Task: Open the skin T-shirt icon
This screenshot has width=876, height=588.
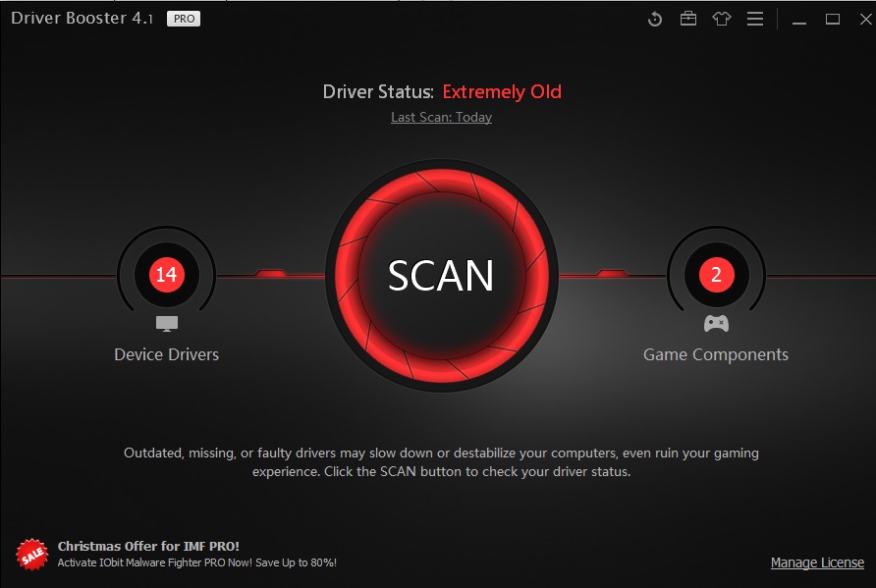Action: point(721,19)
